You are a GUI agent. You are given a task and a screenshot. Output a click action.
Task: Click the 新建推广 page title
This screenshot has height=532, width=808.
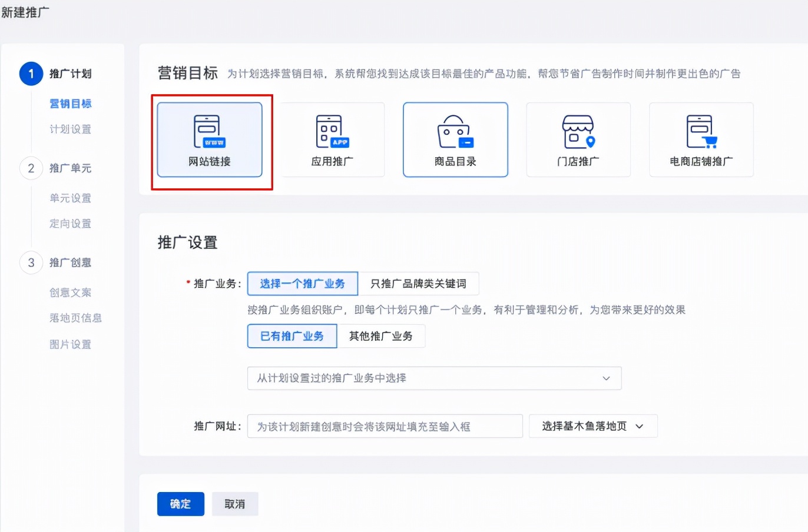tap(25, 12)
